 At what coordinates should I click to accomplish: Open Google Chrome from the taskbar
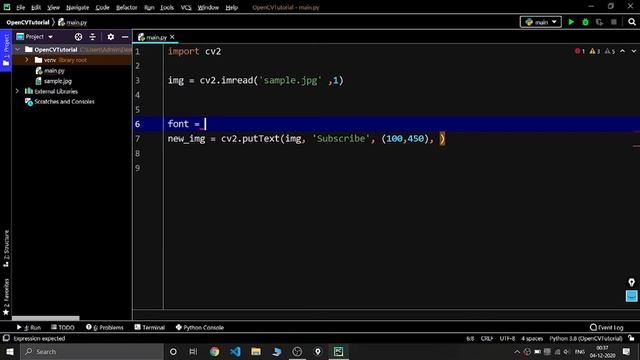pyautogui.click(x=214, y=351)
